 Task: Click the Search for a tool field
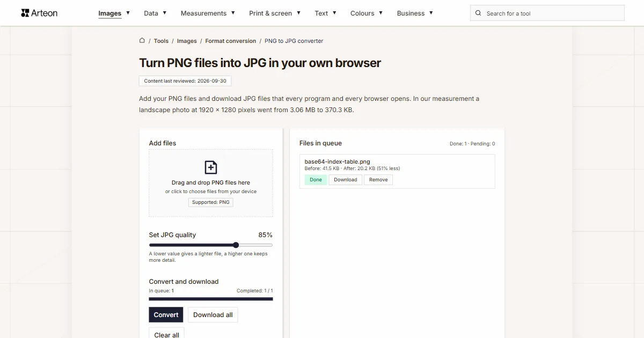[547, 13]
